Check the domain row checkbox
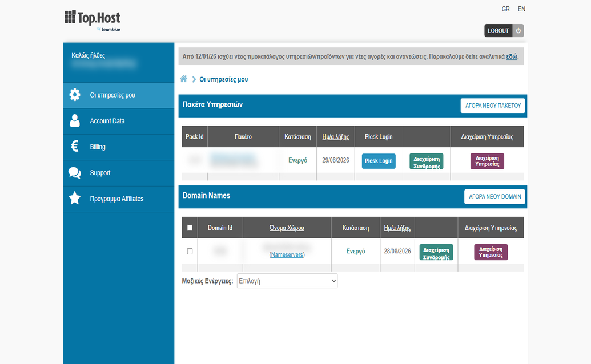Screen dimensions: 591x364 [190, 251]
